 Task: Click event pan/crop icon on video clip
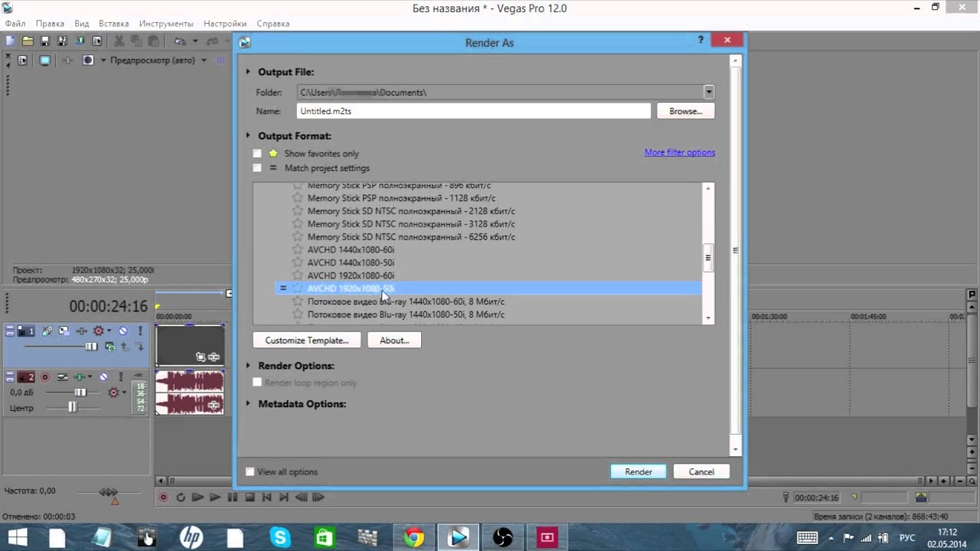click(x=200, y=357)
